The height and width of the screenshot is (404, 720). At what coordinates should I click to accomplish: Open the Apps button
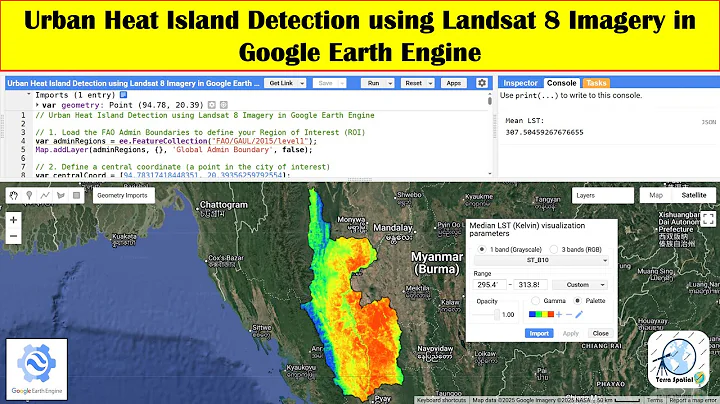pos(454,83)
